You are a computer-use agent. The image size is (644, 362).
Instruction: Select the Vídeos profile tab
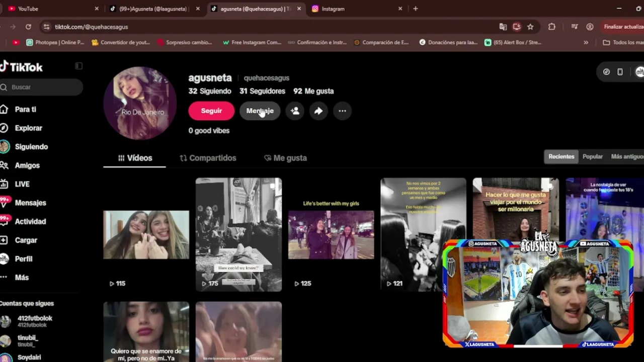click(x=134, y=158)
